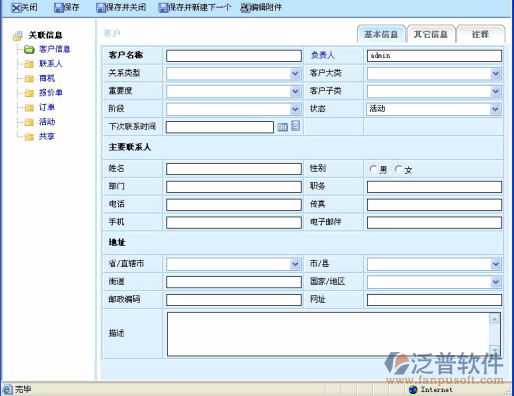Click the calendar icon beside 下次联系时间
Image resolution: width=514 pixels, height=396 pixels.
(x=283, y=127)
